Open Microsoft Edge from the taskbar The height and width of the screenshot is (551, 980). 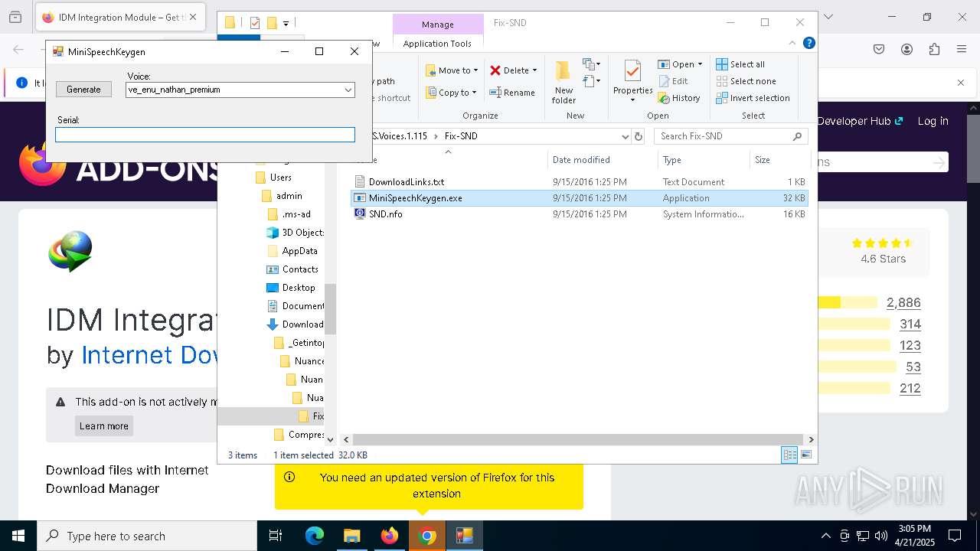(315, 536)
